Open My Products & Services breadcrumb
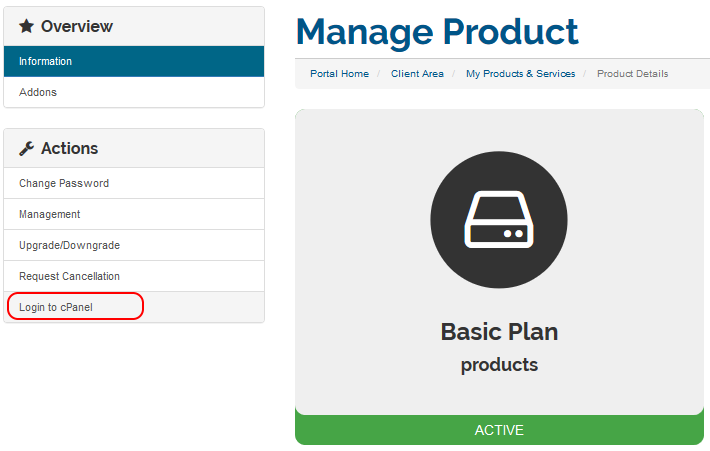This screenshot has width=710, height=451. 520,74
